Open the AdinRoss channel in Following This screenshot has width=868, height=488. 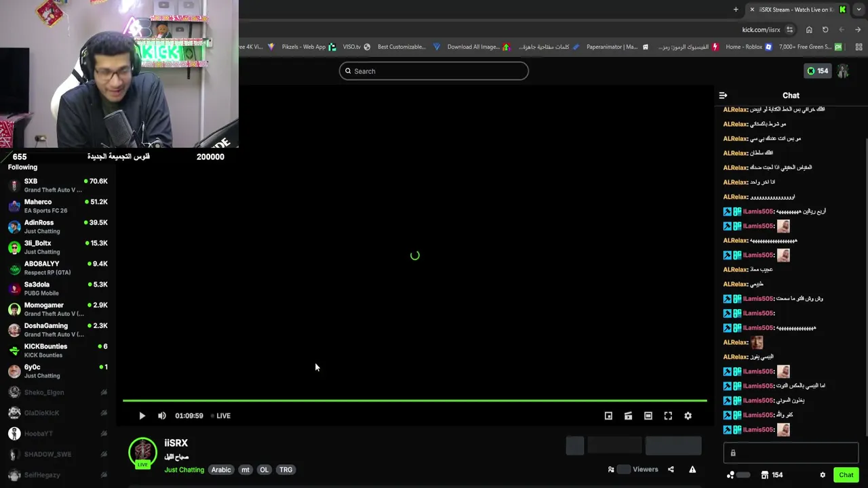(58, 226)
